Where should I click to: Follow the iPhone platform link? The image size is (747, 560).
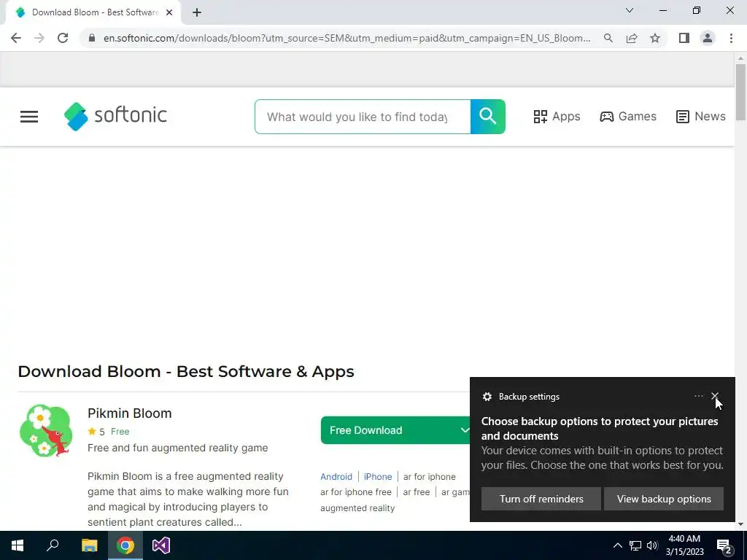[378, 477]
